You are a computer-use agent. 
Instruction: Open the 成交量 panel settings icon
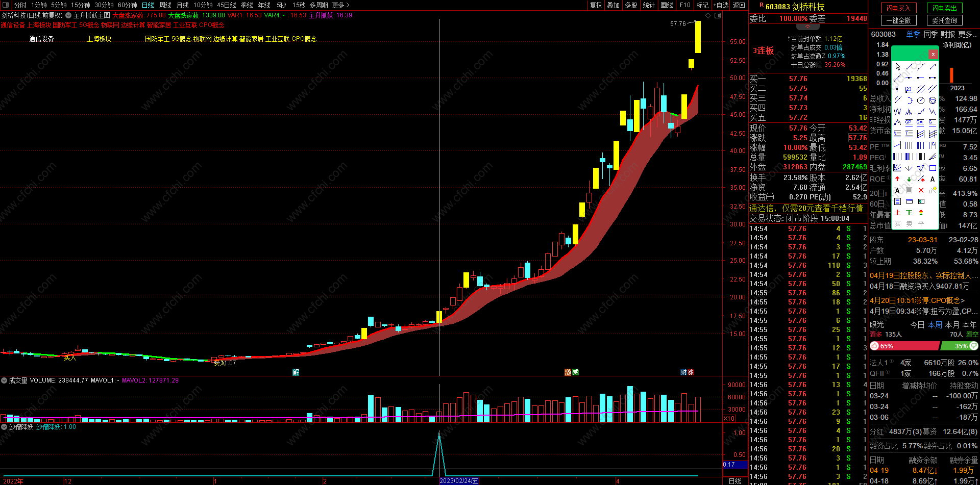[x=4, y=380]
